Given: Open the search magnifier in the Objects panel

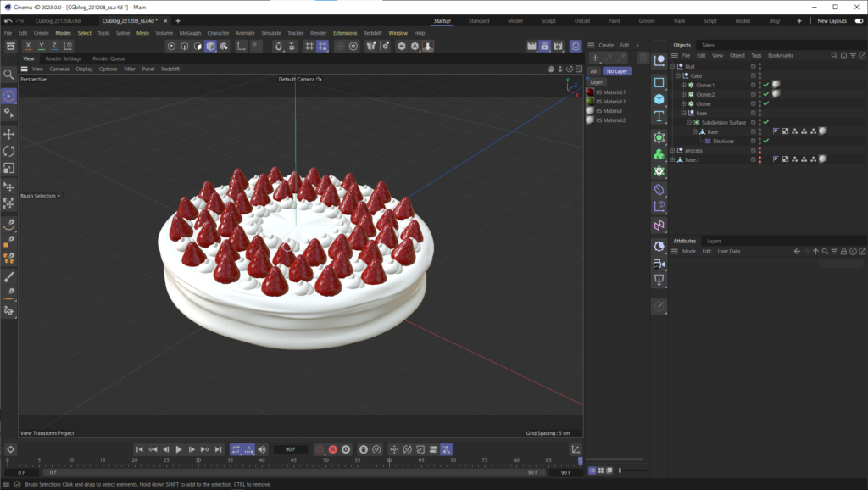Looking at the screenshot, I should point(834,55).
